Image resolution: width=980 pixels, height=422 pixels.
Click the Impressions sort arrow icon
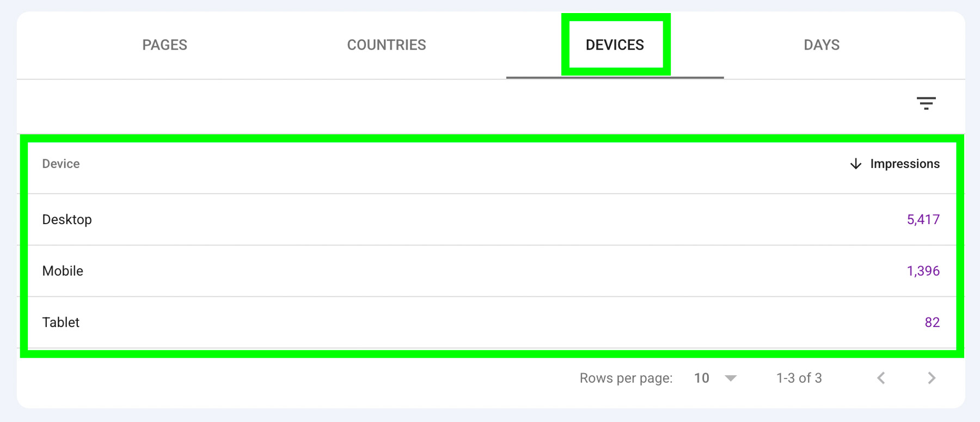tap(856, 164)
